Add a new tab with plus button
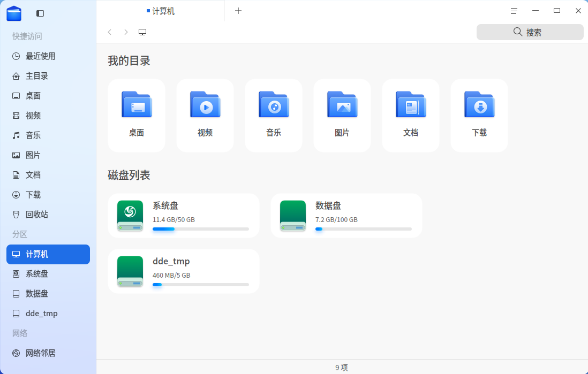Screen dimensions: 588x374 [x=238, y=11]
